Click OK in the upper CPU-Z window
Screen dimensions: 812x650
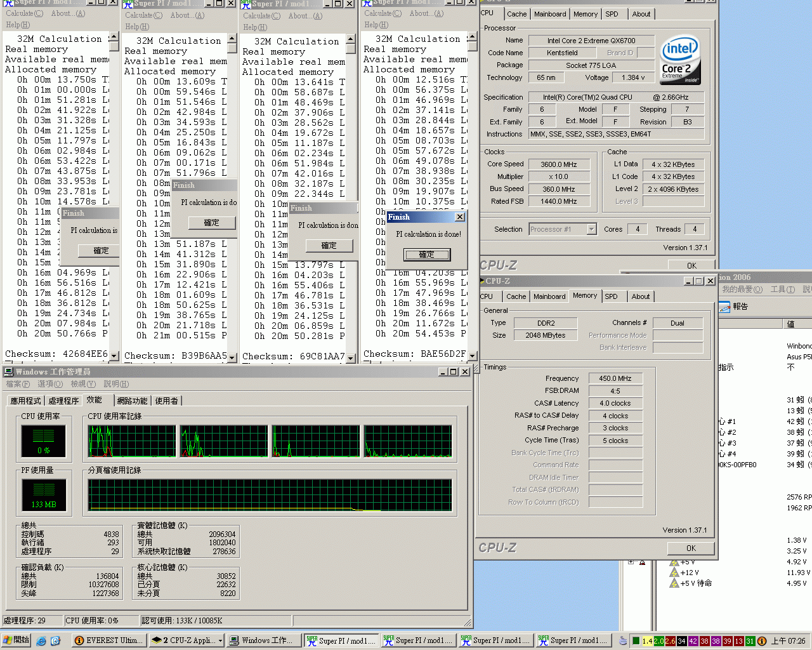[691, 266]
